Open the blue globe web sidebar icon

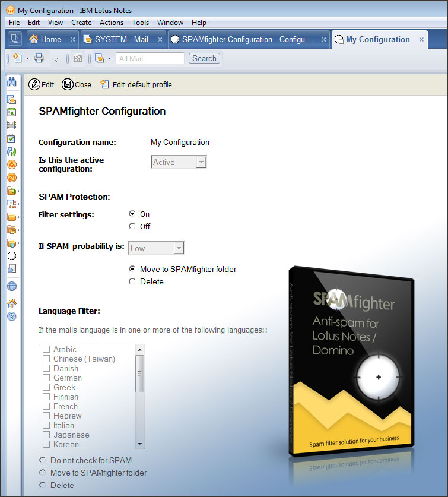(x=12, y=286)
